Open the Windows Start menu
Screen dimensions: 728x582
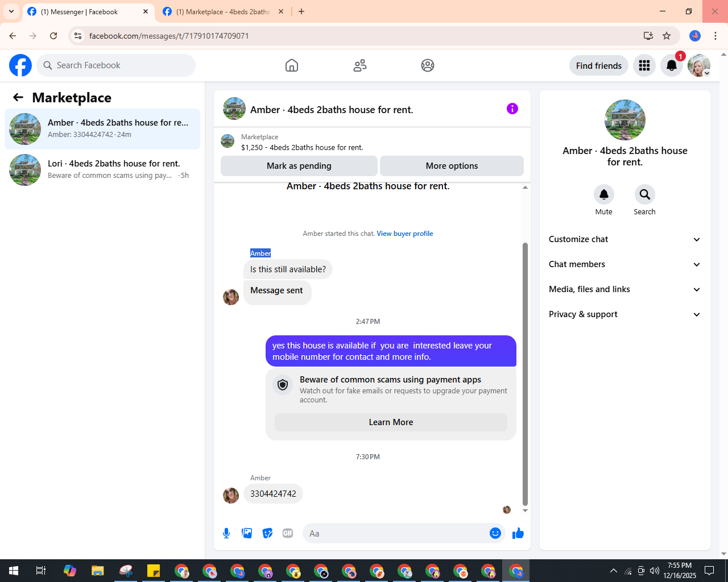[14, 571]
